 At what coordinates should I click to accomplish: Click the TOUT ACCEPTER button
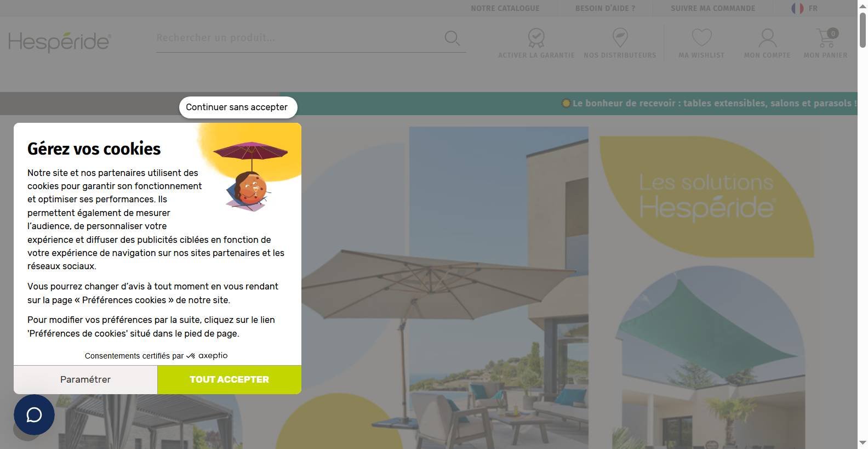click(229, 379)
